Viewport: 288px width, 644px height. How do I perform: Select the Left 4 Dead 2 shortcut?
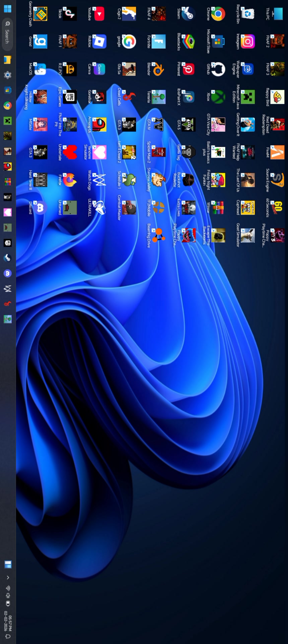pos(129,152)
